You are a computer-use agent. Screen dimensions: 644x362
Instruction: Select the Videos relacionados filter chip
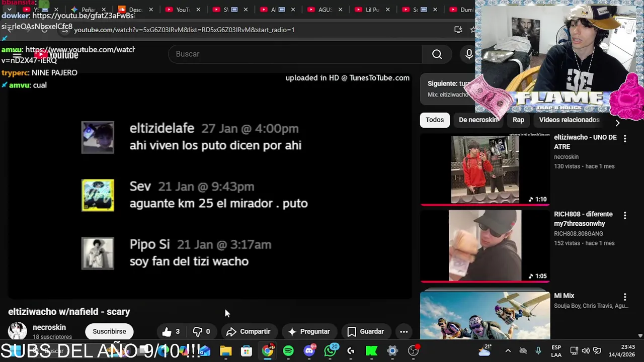(x=569, y=120)
